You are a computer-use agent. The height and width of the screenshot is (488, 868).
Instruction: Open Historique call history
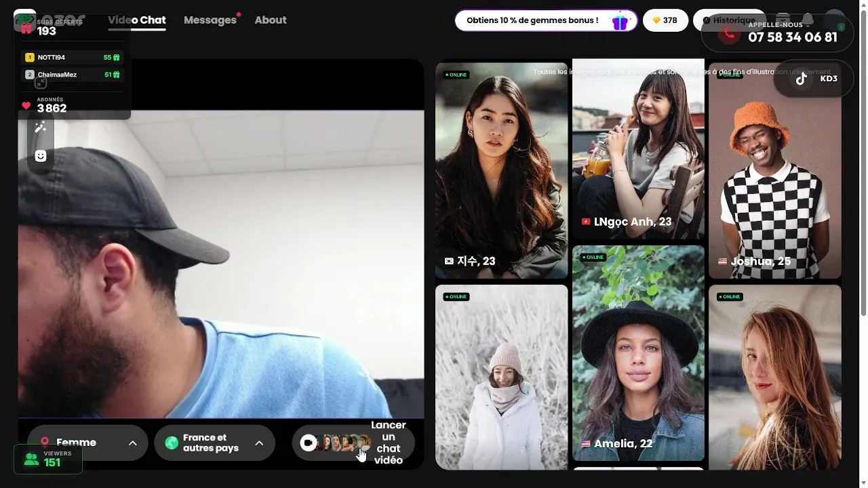click(x=730, y=20)
